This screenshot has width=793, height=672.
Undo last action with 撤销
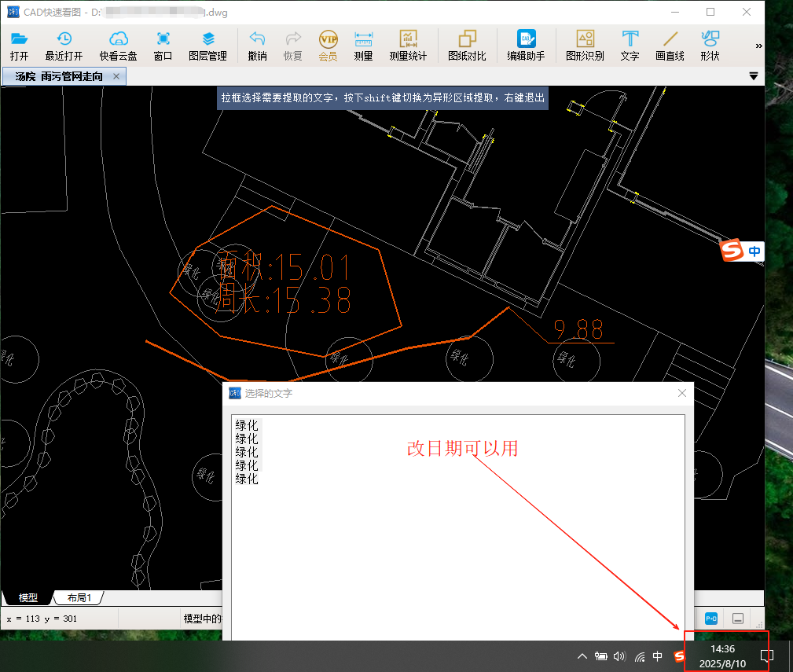click(x=258, y=46)
